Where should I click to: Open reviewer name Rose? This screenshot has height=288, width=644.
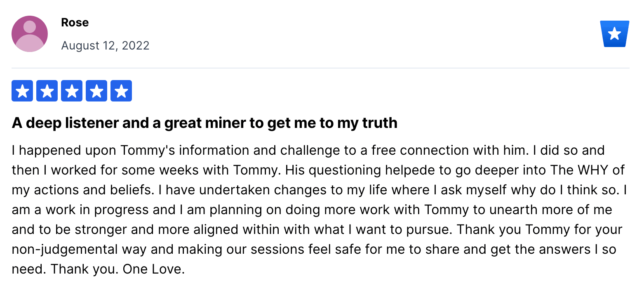[x=75, y=22]
